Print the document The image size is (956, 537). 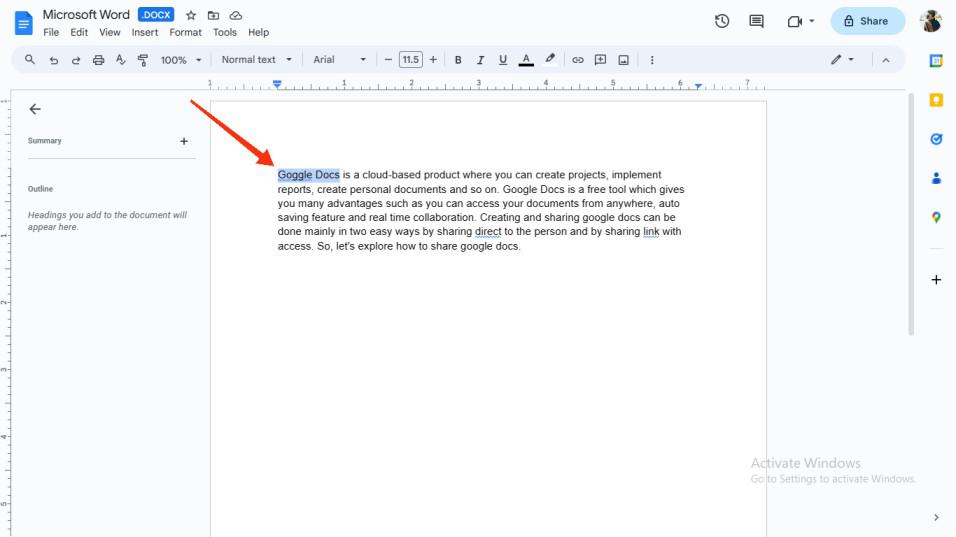(98, 60)
